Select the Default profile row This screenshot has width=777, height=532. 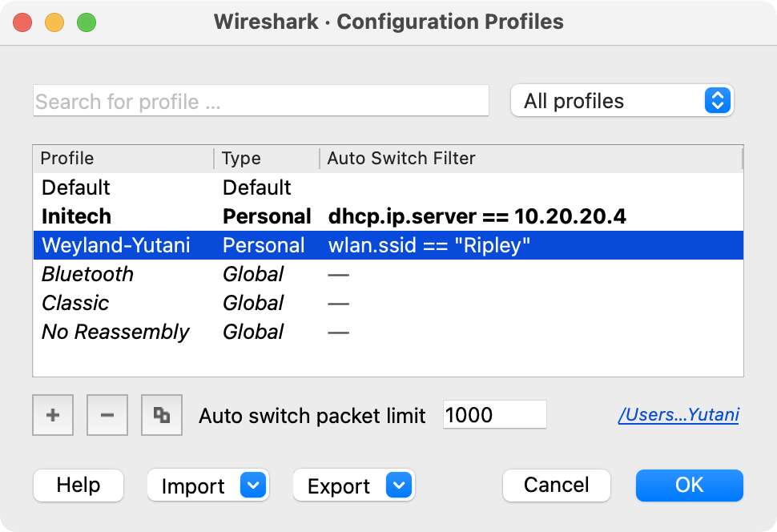(120, 187)
